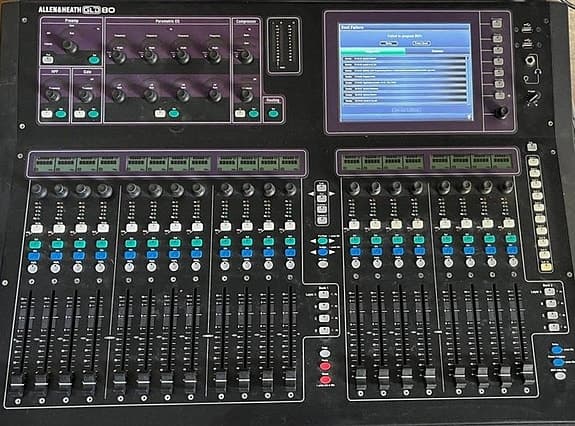
Task: Tap the Preamp gain rotary knob
Action: [70, 47]
